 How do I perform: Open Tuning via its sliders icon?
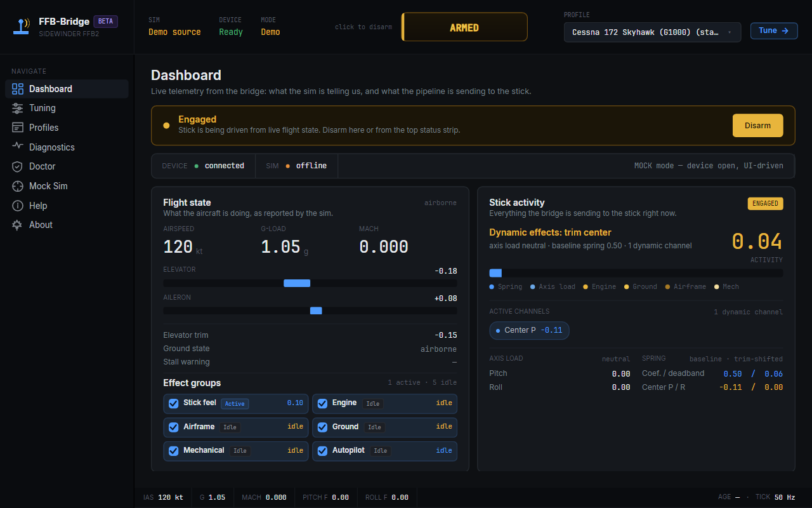click(17, 108)
